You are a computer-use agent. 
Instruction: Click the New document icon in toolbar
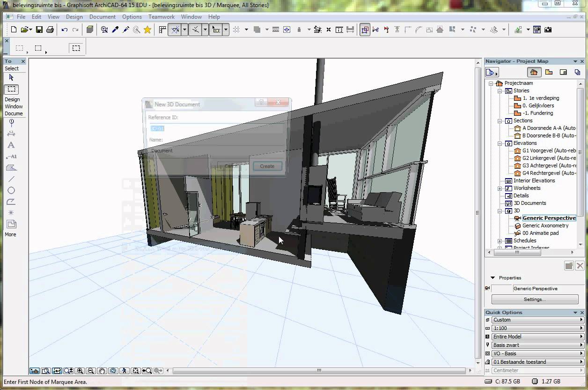click(x=14, y=30)
